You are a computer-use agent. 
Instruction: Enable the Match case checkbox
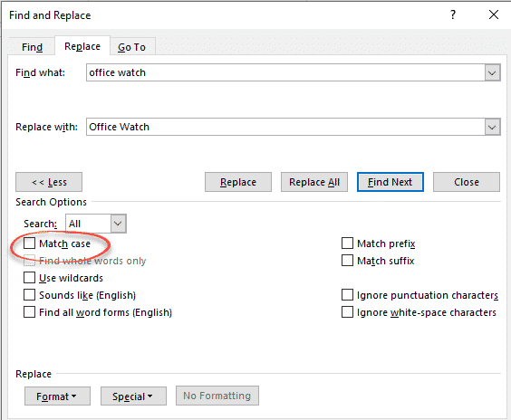click(29, 243)
